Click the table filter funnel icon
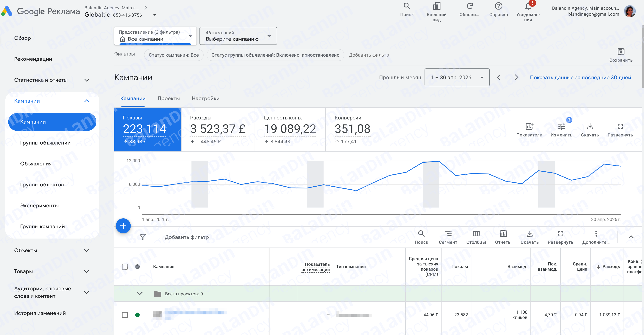This screenshot has width=644, height=335. tap(143, 237)
